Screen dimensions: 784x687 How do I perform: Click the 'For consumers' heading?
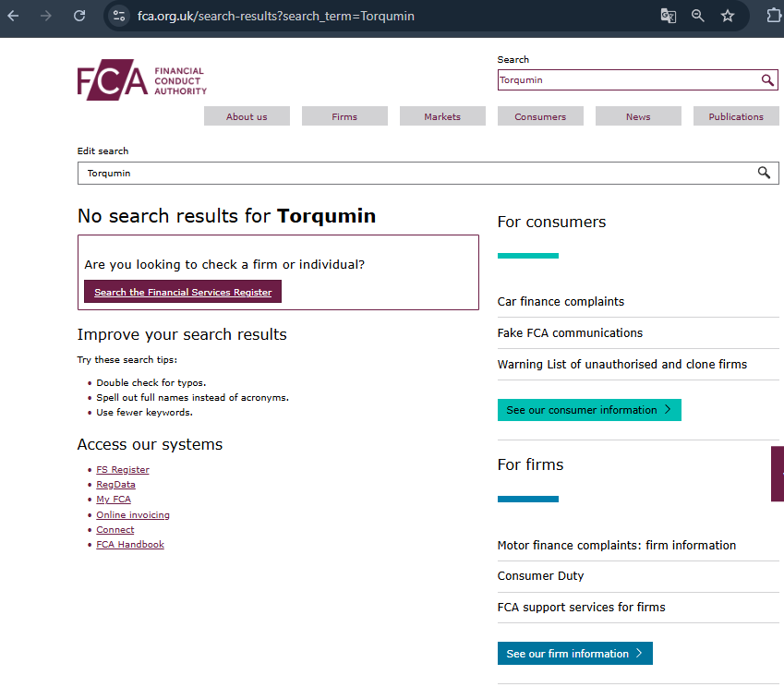[x=551, y=222]
